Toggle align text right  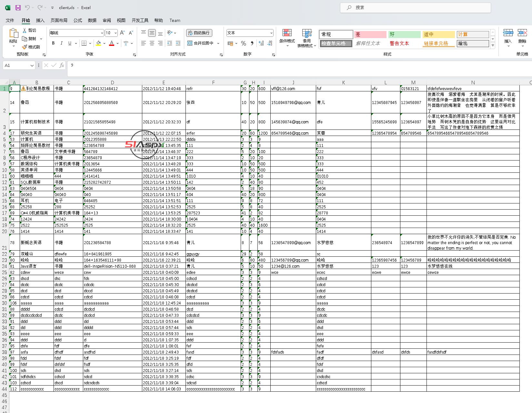160,43
